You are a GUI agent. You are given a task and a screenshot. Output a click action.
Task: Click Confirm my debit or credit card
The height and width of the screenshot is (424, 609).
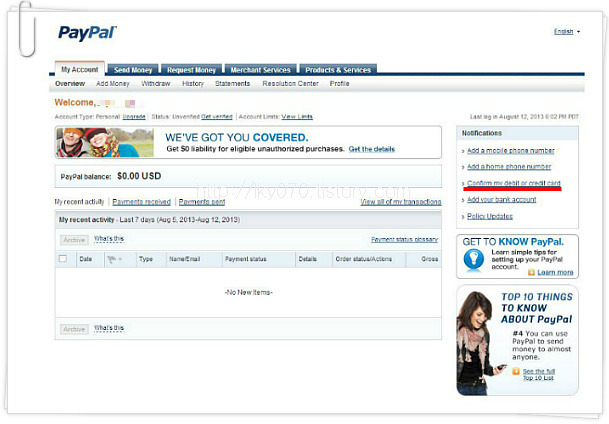click(x=514, y=183)
